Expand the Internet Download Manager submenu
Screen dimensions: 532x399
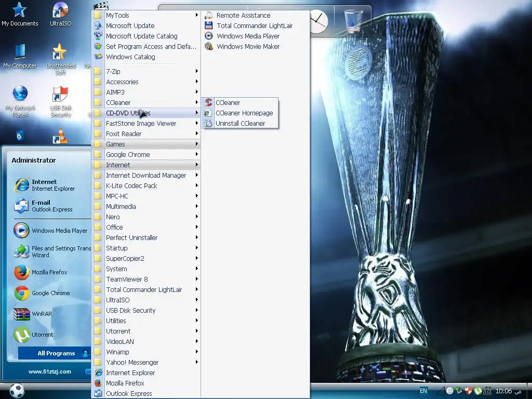point(146,176)
